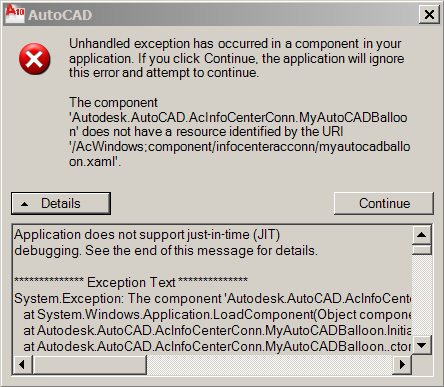The height and width of the screenshot is (387, 444).
Task: Click the vertical scrollbar thumb in details box
Action: [x=421, y=250]
